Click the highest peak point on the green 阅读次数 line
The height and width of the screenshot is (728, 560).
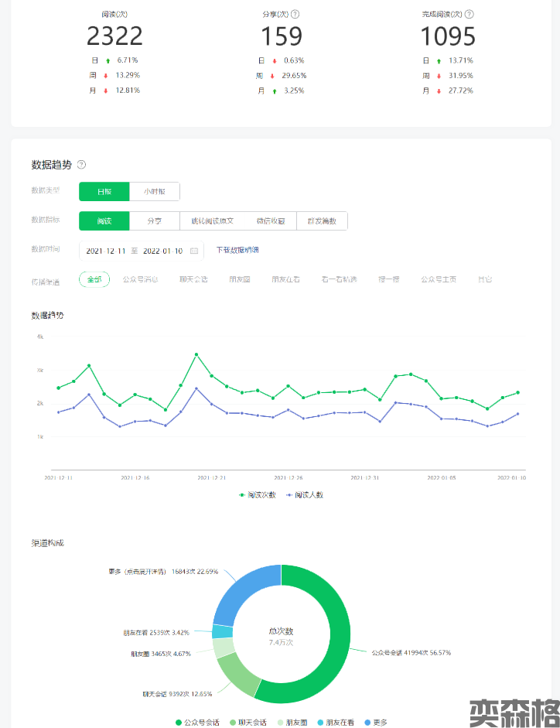pos(196,354)
